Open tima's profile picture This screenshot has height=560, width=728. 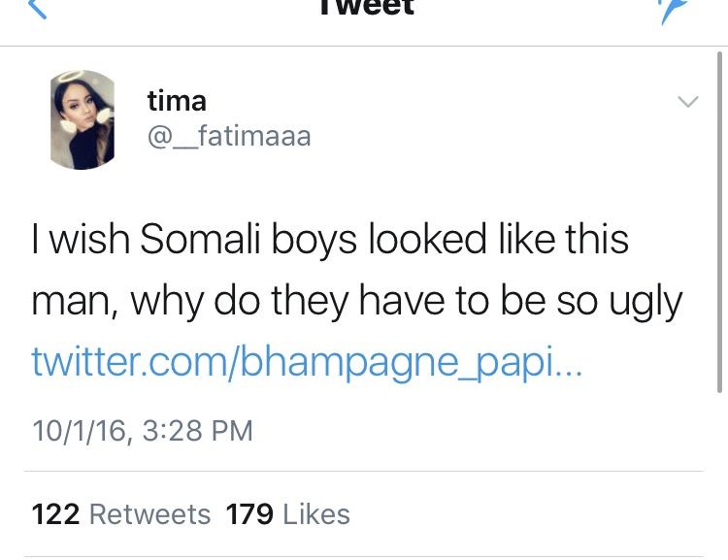pos(83,119)
